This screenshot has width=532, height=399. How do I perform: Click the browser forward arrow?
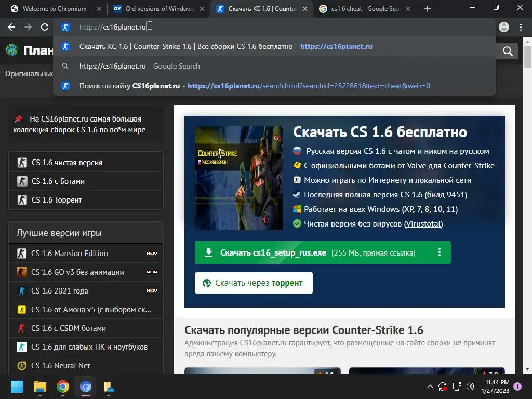[28, 27]
